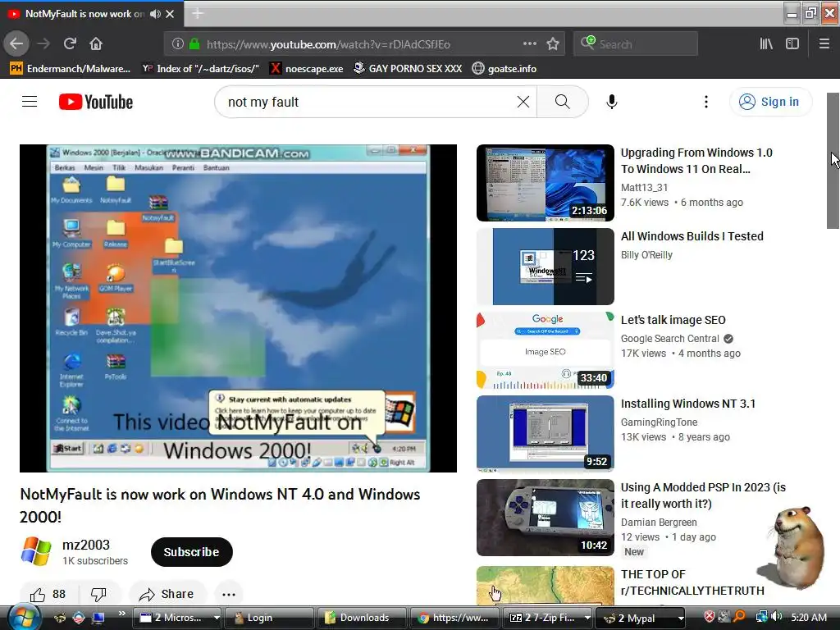The width and height of the screenshot is (840, 630).
Task: Open the browser home page
Action: pos(96,44)
